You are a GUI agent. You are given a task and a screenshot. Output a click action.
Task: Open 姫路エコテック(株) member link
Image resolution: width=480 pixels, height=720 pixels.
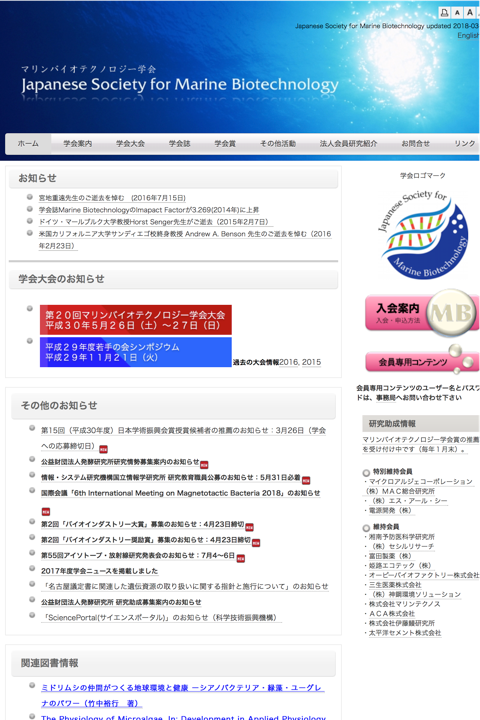[x=400, y=566]
